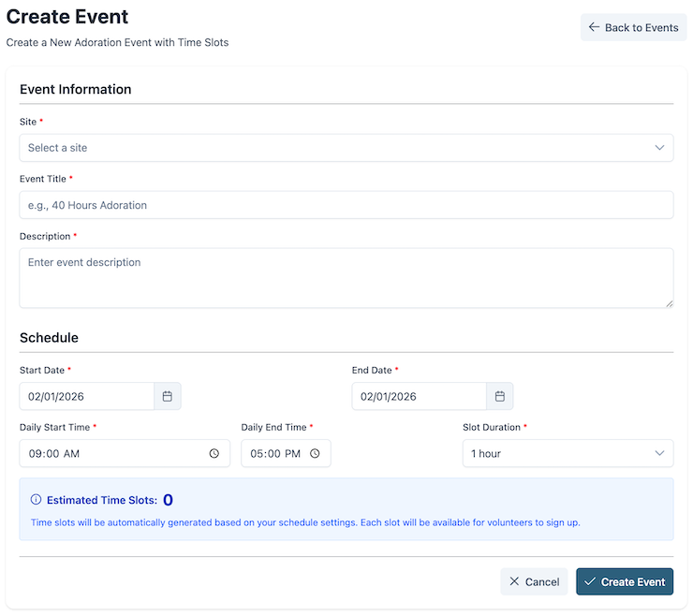Viewport: 693px width, 616px height.
Task: Click the clock icon in Daily Start Time
Action: [x=214, y=453]
